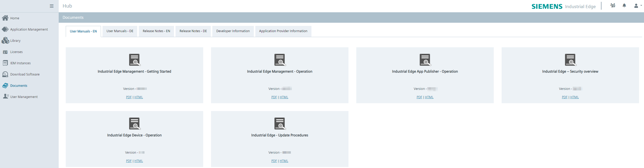Image resolution: width=644 pixels, height=168 pixels.
Task: Collapse sidebar with hamburger menu icon
Action: pyautogui.click(x=52, y=6)
